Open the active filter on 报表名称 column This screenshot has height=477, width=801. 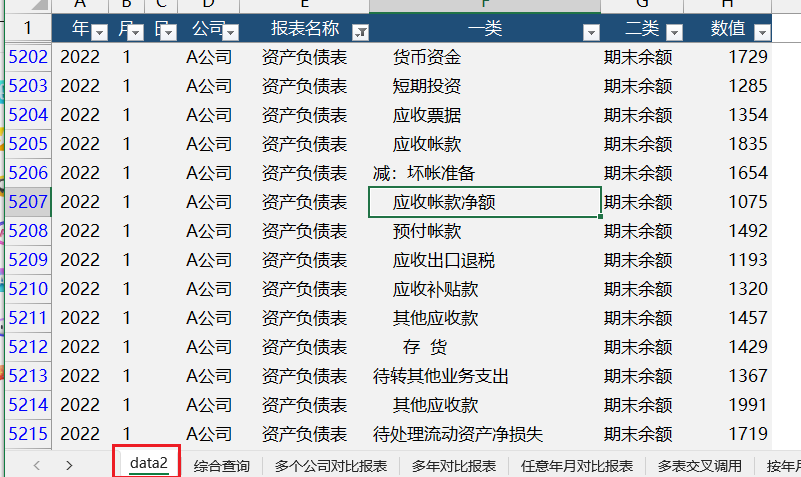[360, 33]
